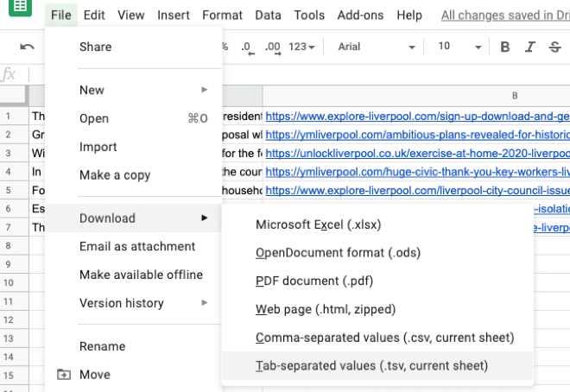Select Make a copy
This screenshot has height=392, width=570.
(133, 175)
